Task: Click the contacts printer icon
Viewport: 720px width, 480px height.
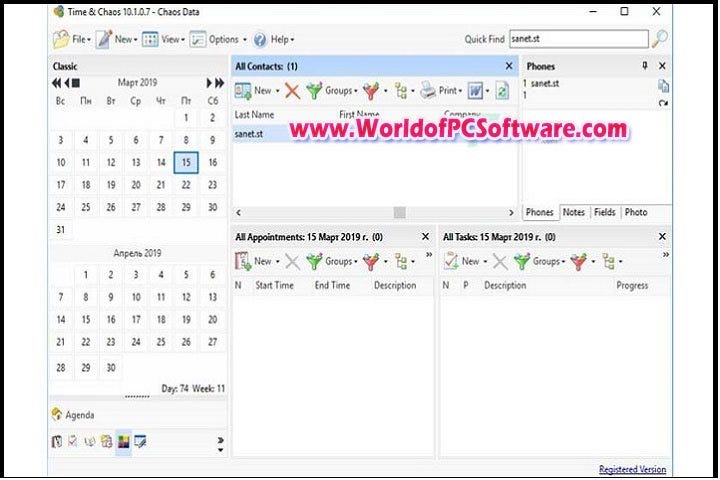Action: (428, 90)
